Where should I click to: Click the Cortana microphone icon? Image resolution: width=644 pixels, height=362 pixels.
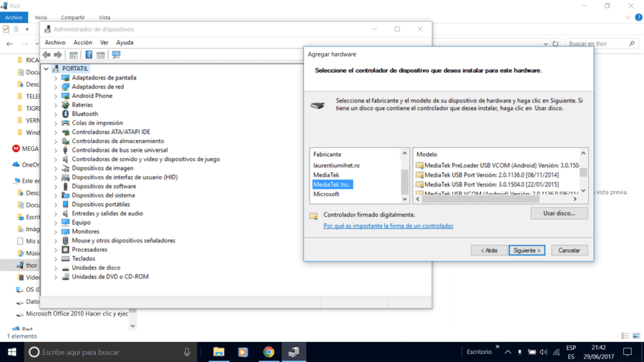pyautogui.click(x=187, y=352)
